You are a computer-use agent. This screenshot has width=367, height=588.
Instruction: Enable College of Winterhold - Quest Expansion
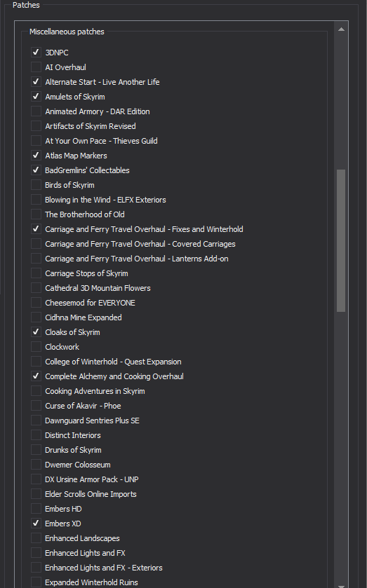coord(36,362)
